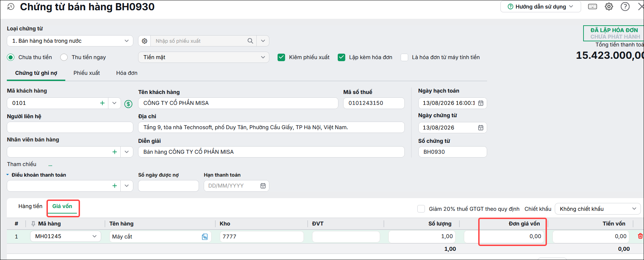Viewport: 644px width, 260px height.
Task: Open Hướng dẫn sử dụng menu button
Action: pos(541,7)
